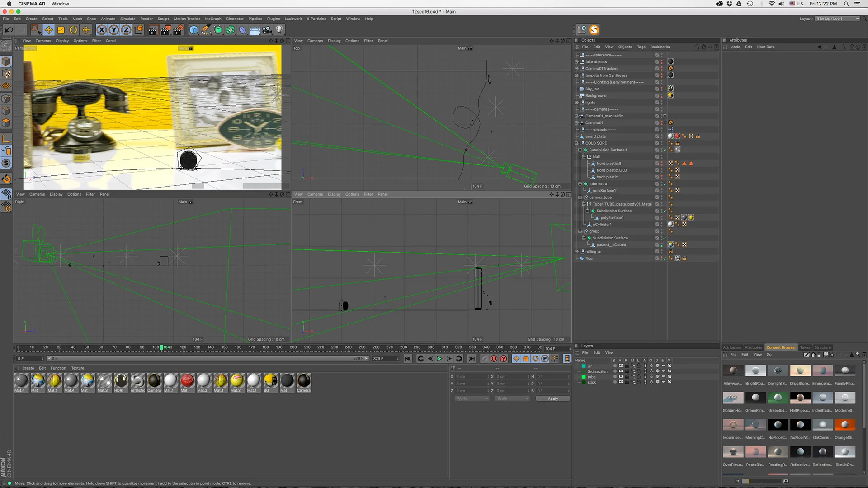
Task: Click Render to Picture Viewer icon
Action: 165,30
